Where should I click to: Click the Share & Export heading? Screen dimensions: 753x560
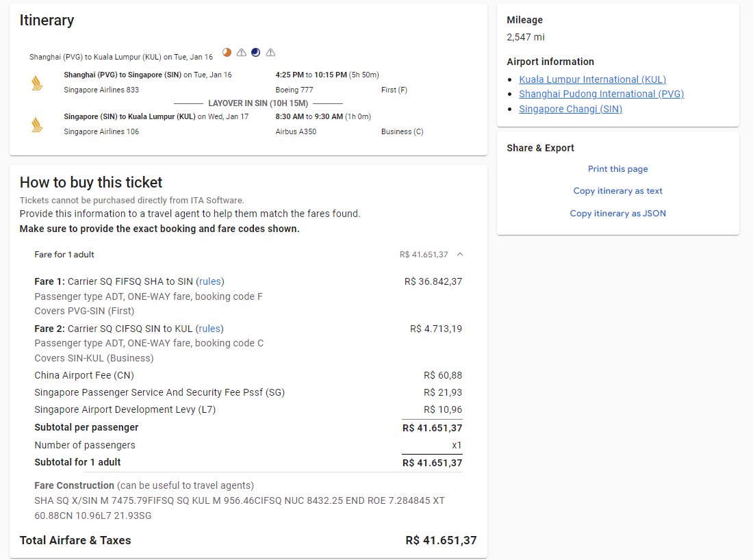[x=540, y=148]
